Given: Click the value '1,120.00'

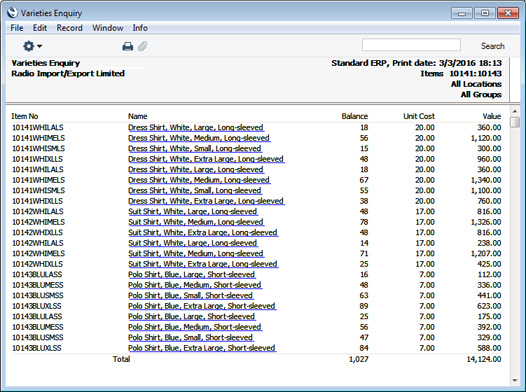Looking at the screenshot, I should click(x=486, y=138).
